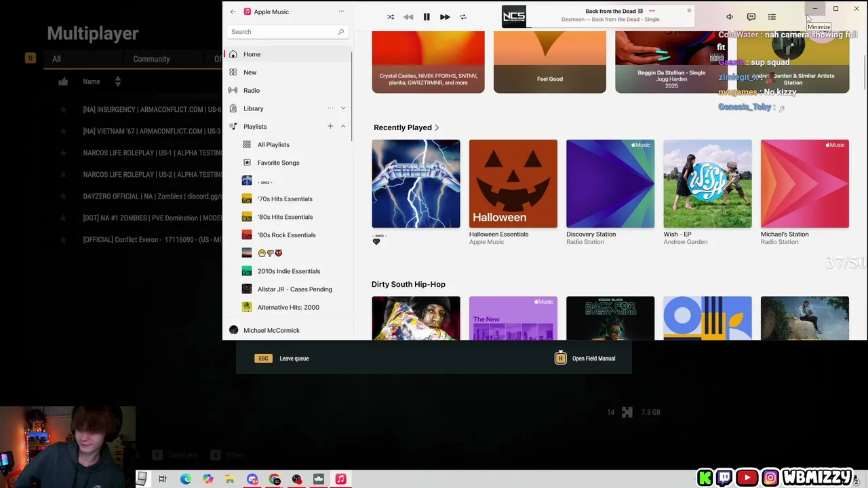Open Michael's Station cover
Image resolution: width=868 pixels, height=488 pixels.
tap(804, 184)
